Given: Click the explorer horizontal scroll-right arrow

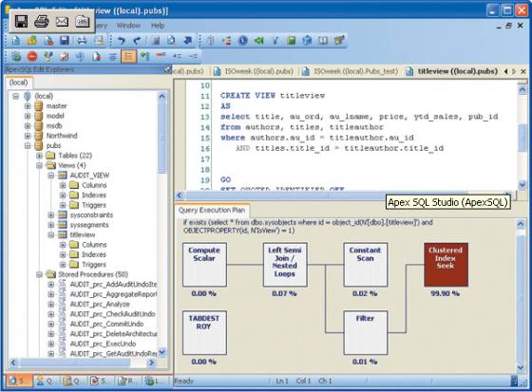Looking at the screenshot, I should tap(151, 363).
